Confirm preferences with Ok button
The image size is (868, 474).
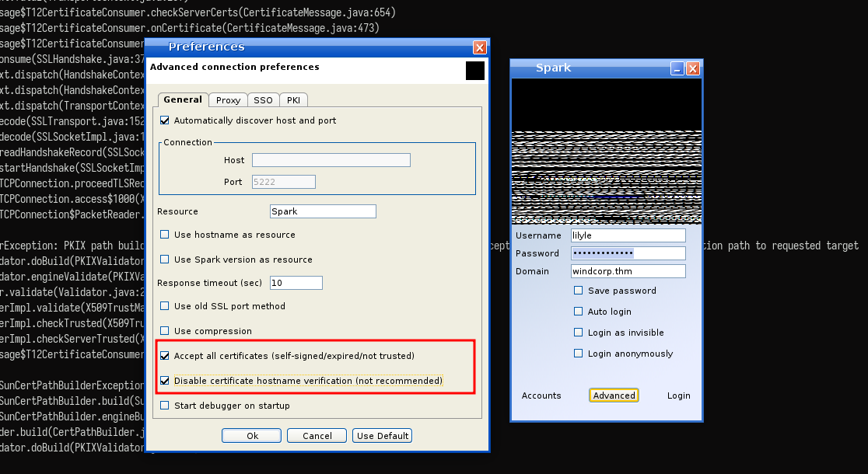point(252,436)
